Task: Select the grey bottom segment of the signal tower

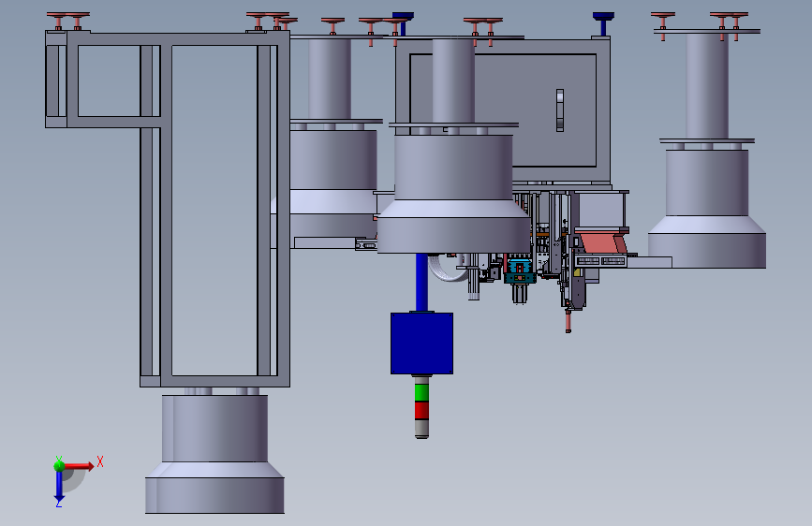Action: point(422,429)
